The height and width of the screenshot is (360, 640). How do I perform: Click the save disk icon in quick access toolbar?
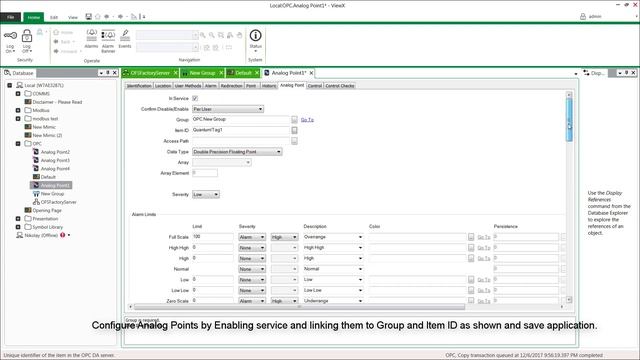tap(89, 17)
